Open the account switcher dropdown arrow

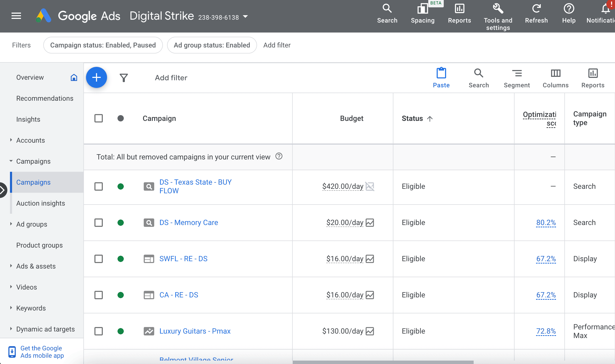point(245,17)
